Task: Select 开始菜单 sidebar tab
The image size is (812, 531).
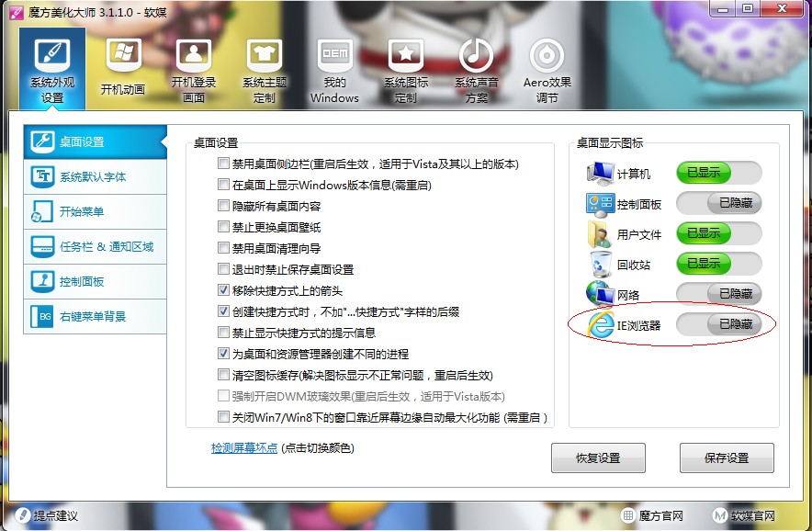Action: click(x=96, y=211)
